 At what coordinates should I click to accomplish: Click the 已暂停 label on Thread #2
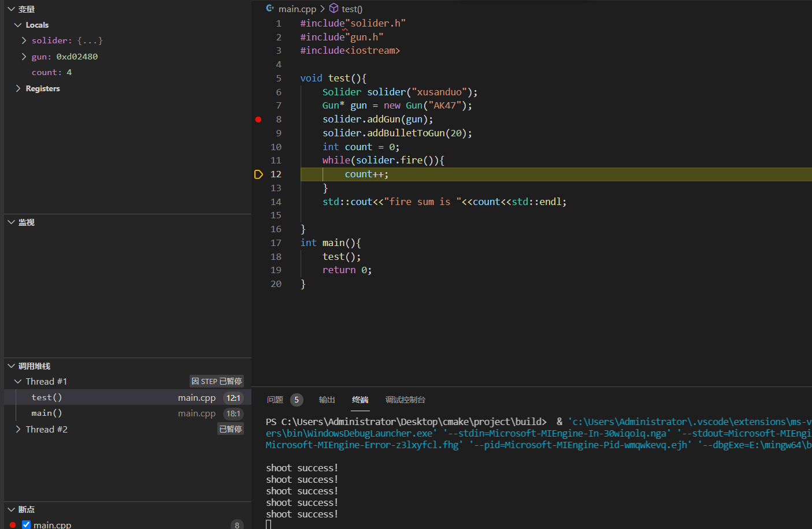point(231,429)
